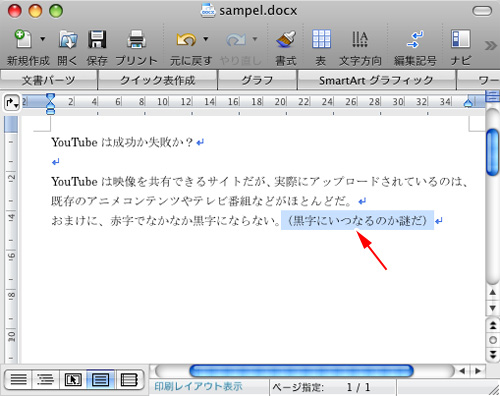Image resolution: width=500 pixels, height=396 pixels.
Task: Click the horizontal scroll left arrow
Action: pos(462,371)
